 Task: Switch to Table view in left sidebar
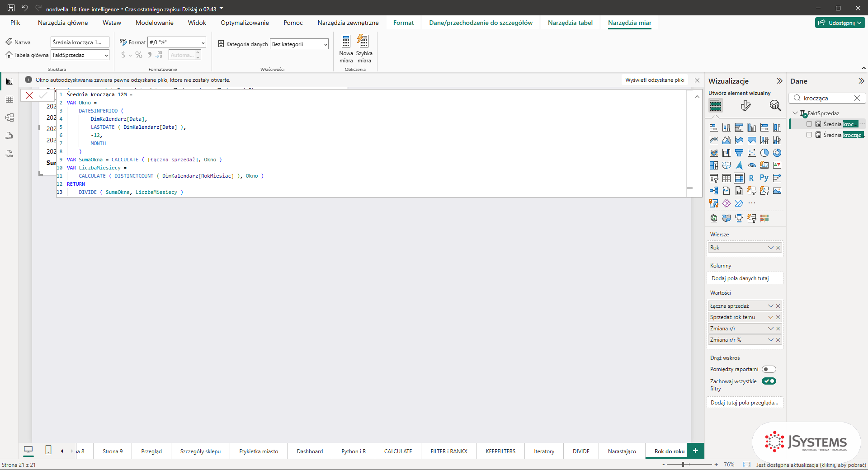coord(9,99)
